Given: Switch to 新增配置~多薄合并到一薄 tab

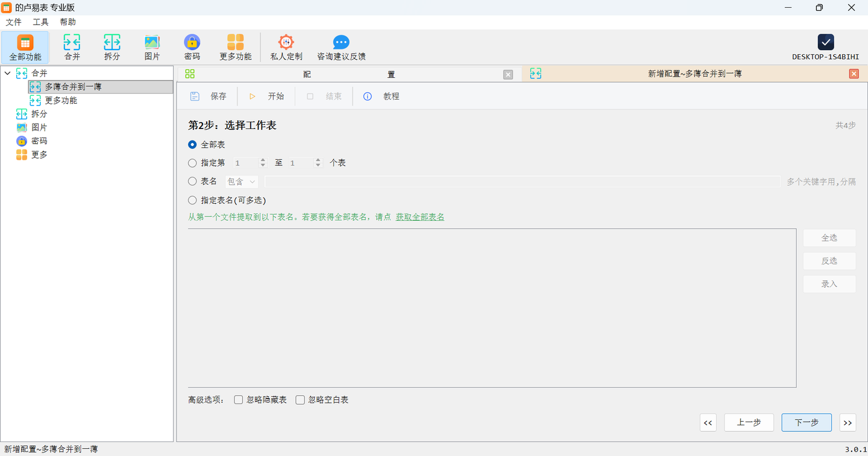Looking at the screenshot, I should pyautogui.click(x=694, y=74).
